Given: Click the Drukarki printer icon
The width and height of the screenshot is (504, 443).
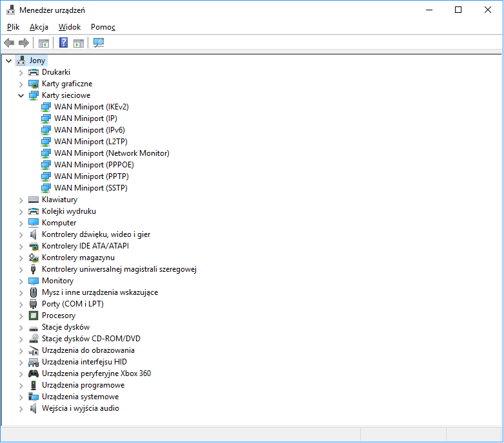Looking at the screenshot, I should tap(34, 72).
